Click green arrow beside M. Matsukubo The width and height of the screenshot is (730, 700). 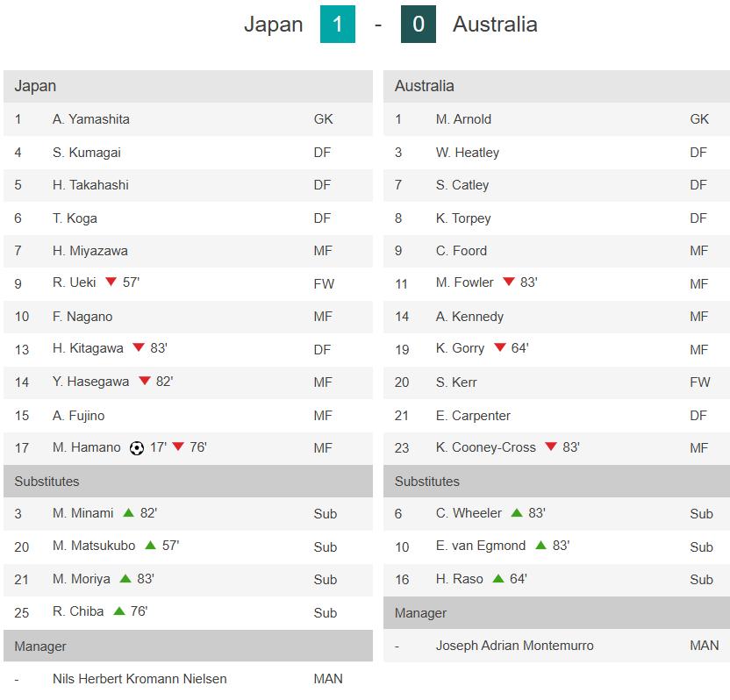pos(150,545)
